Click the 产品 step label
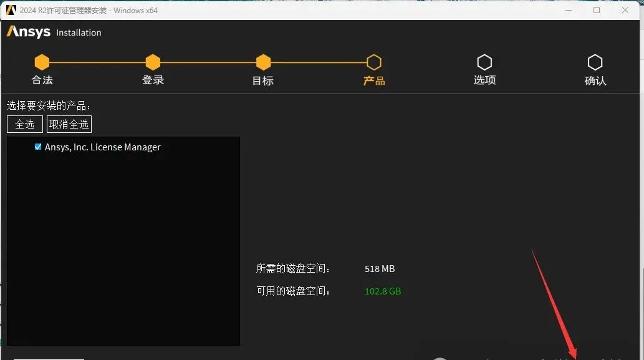 374,80
